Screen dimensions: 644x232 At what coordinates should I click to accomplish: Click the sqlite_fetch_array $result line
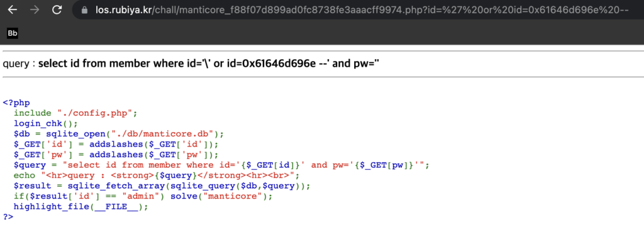[162, 186]
